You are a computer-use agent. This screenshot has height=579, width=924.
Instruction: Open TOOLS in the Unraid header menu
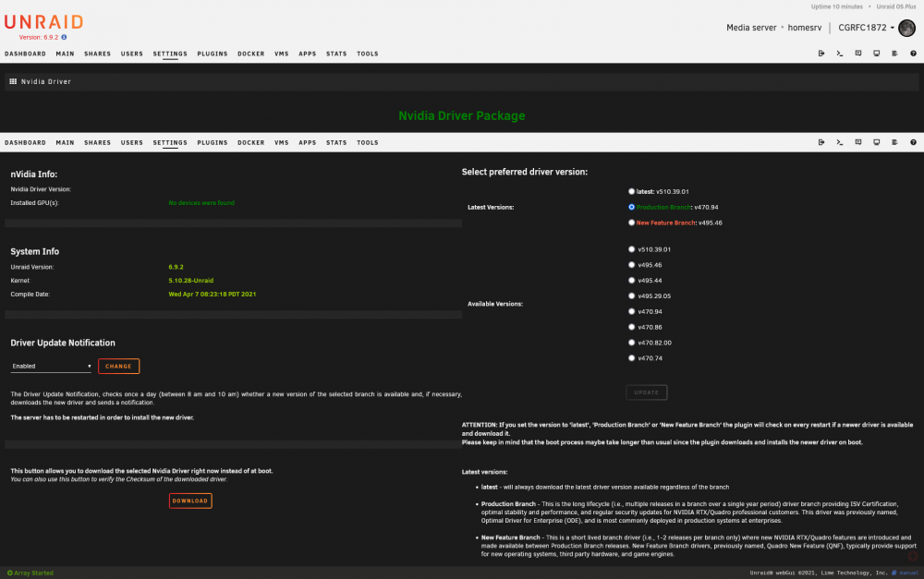click(367, 54)
